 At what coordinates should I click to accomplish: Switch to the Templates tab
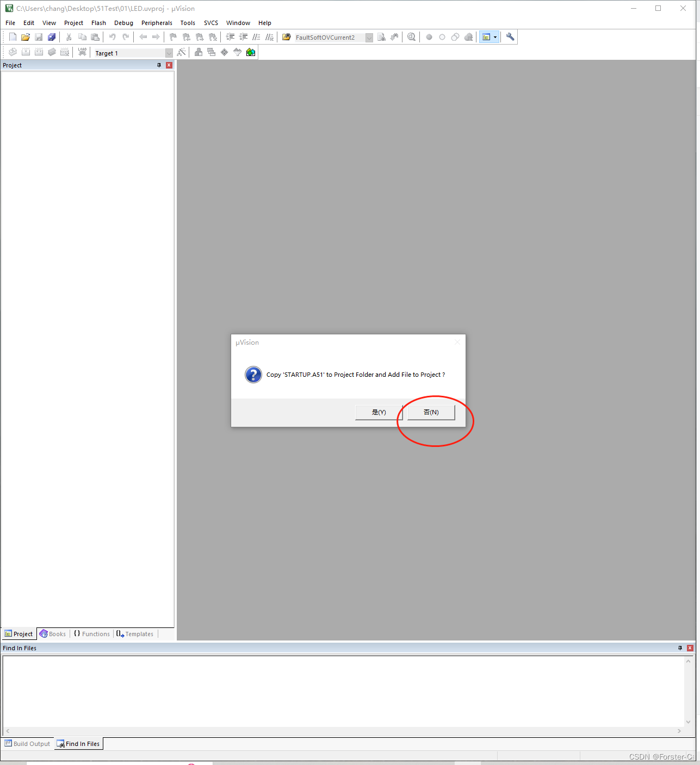coord(135,634)
